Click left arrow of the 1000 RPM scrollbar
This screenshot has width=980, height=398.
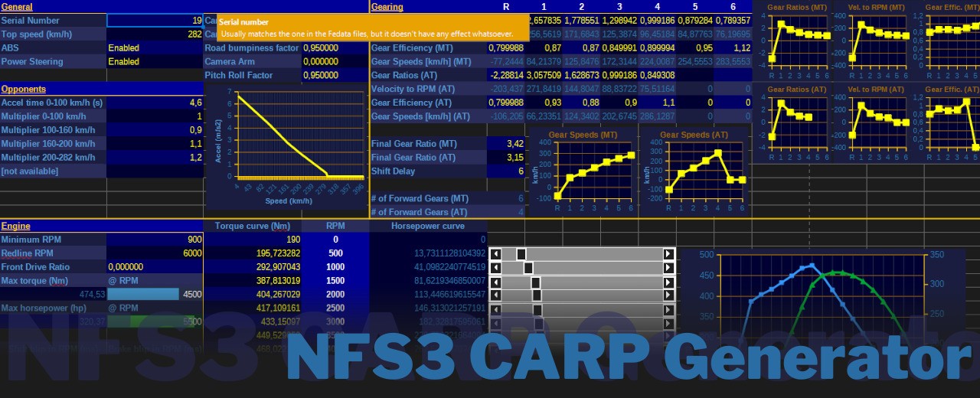[495, 268]
